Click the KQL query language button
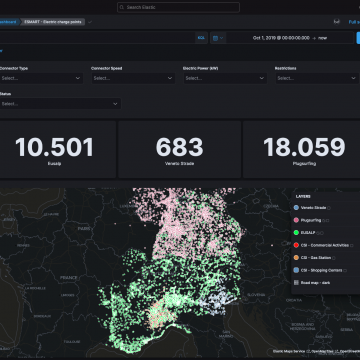Image resolution: width=360 pixels, height=360 pixels. 201,38
